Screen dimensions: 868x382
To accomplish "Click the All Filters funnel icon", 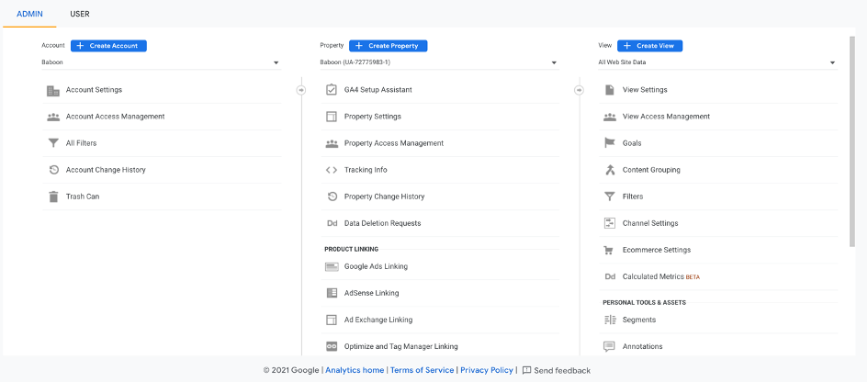I will (53, 143).
